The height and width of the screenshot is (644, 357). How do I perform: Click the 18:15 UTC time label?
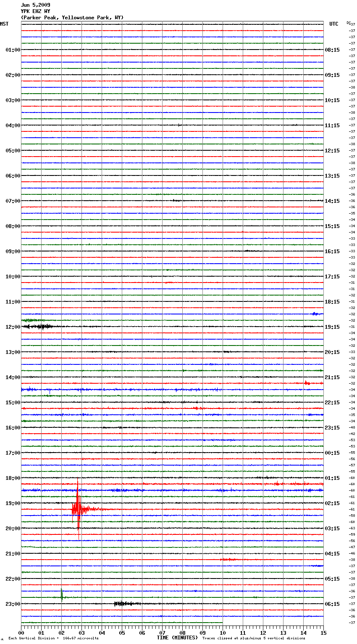tap(332, 302)
